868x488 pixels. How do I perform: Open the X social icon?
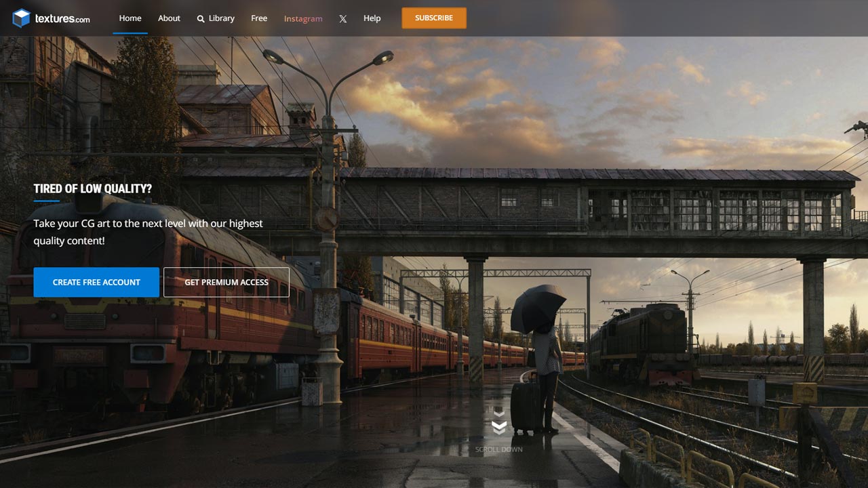pyautogui.click(x=343, y=19)
